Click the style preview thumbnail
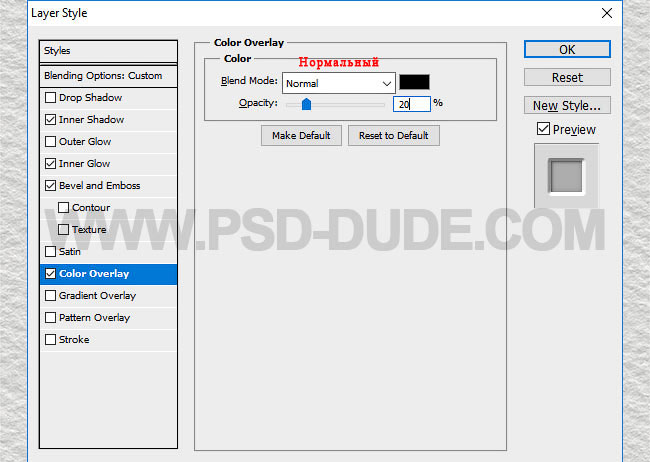The image size is (650, 462). (566, 176)
